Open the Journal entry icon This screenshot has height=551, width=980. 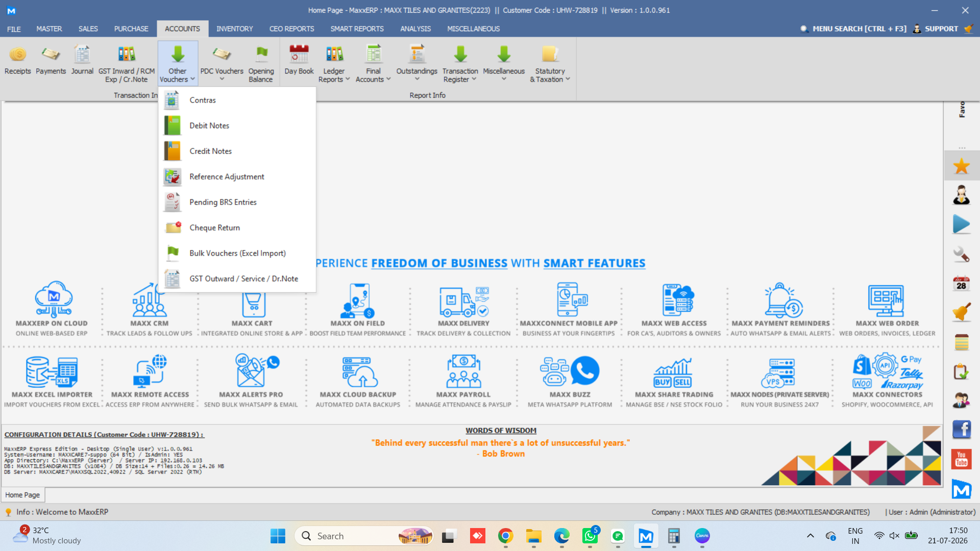(82, 54)
